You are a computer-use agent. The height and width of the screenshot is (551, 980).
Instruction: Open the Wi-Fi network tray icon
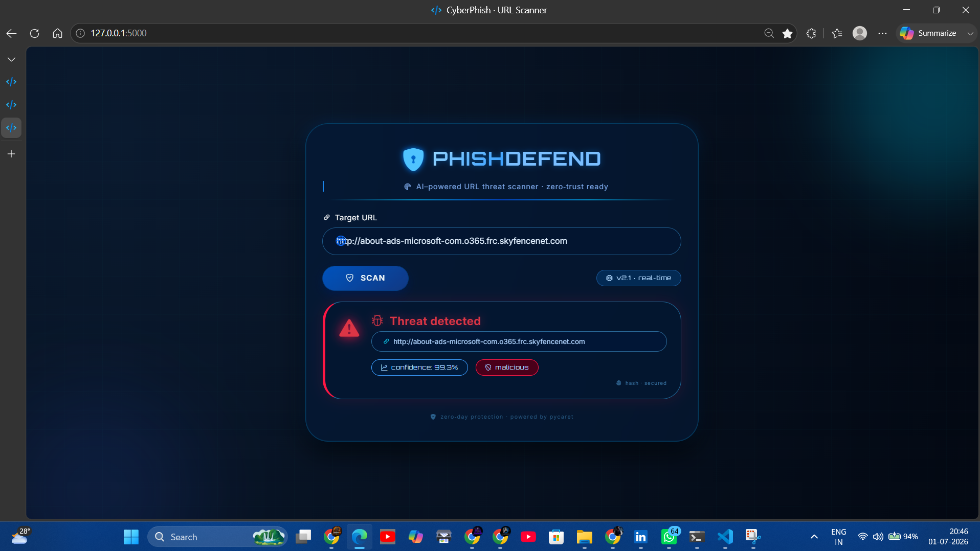pyautogui.click(x=863, y=537)
